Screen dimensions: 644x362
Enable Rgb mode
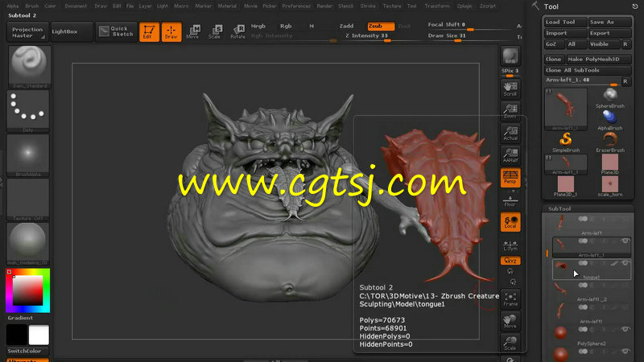[286, 26]
